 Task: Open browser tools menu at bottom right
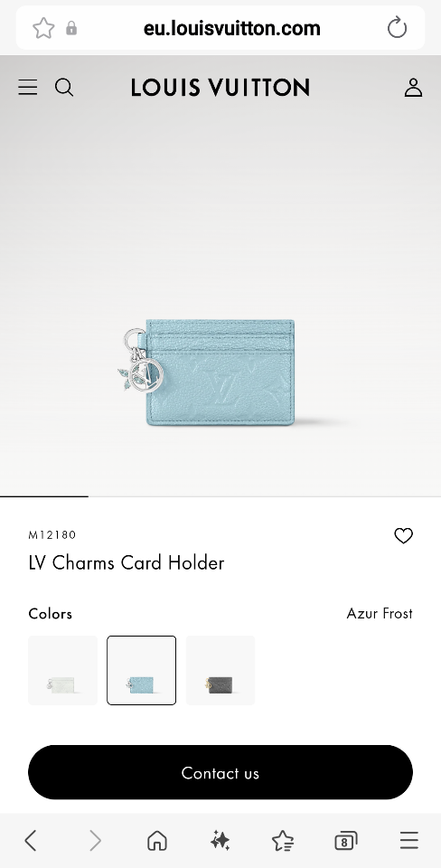pos(409,840)
